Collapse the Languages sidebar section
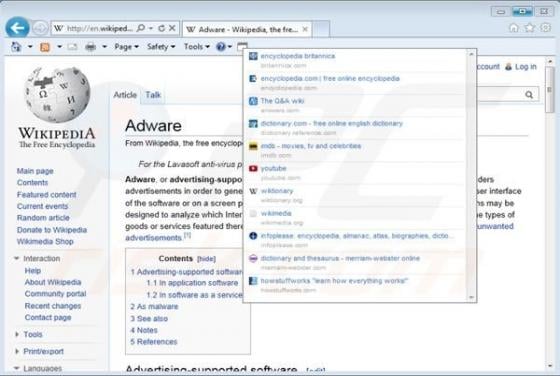This screenshot has height=376, width=560. 16,368
